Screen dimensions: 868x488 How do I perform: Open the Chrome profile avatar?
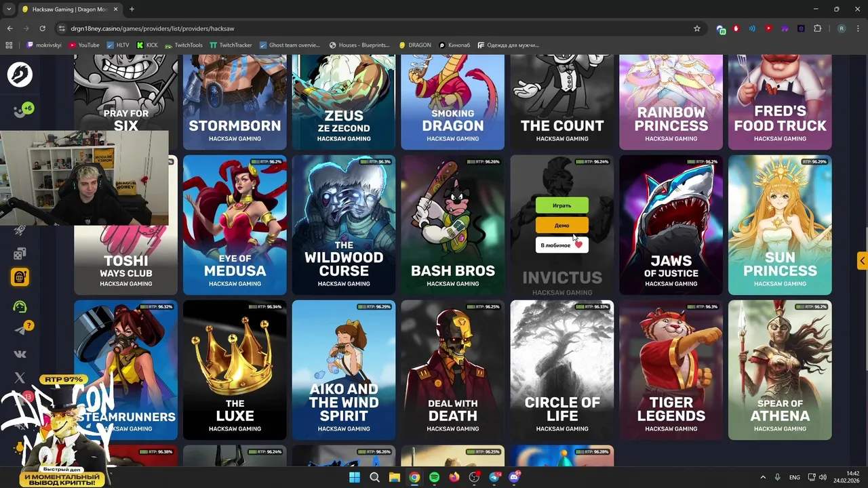(x=842, y=28)
